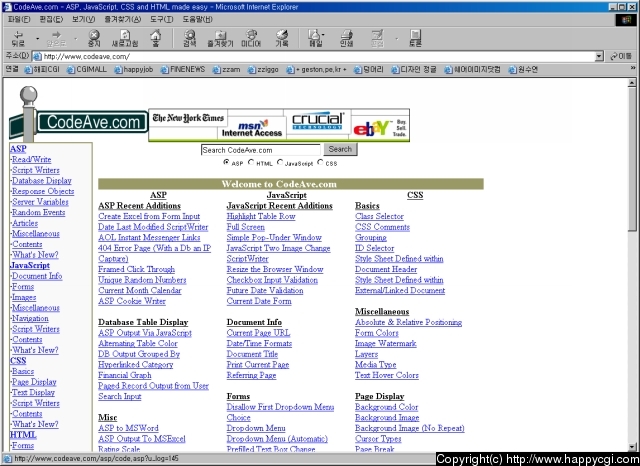Click the Search button beside search box

tap(340, 149)
